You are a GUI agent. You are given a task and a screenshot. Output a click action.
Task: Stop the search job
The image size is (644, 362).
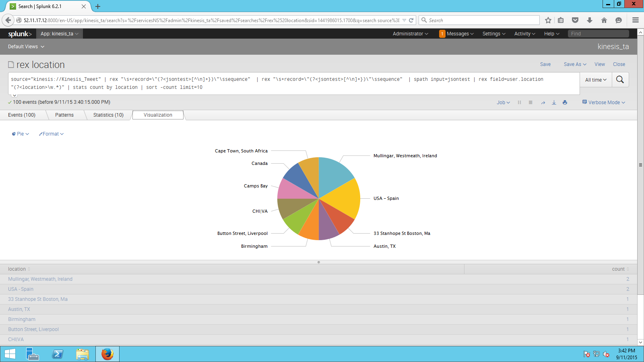(530, 102)
